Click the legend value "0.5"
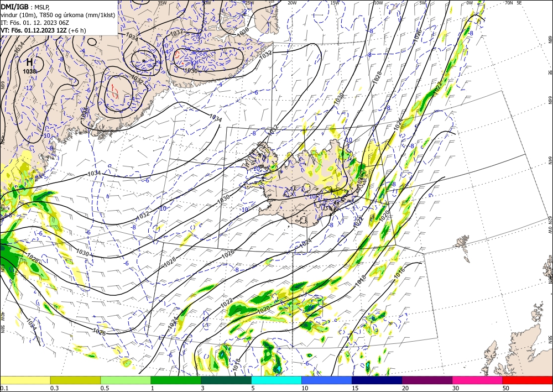Image resolution: width=553 pixels, height=392 pixels. click(x=105, y=388)
